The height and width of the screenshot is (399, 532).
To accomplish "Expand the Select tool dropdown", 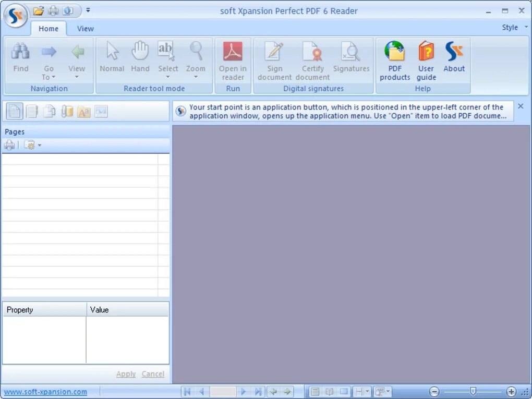I will click(167, 77).
